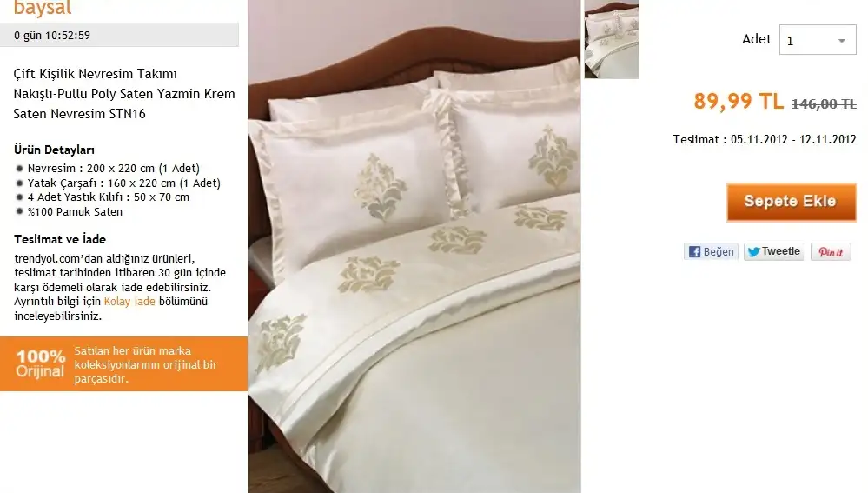Open the Adet quantity dropdown arrow

[x=841, y=41]
